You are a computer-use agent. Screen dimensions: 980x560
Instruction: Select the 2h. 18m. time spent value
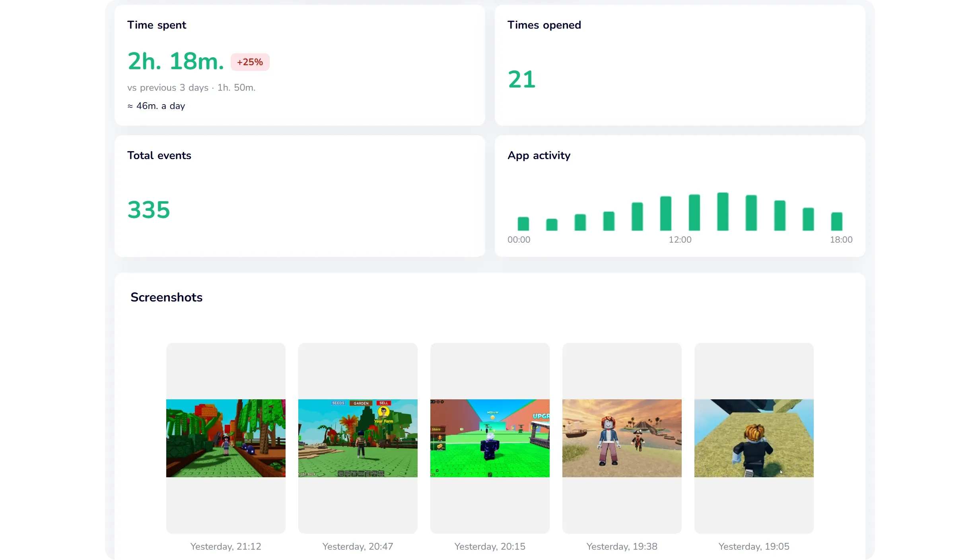(176, 61)
